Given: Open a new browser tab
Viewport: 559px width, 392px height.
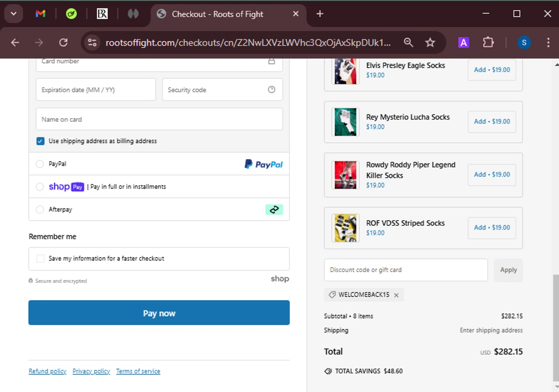Looking at the screenshot, I should 320,14.
